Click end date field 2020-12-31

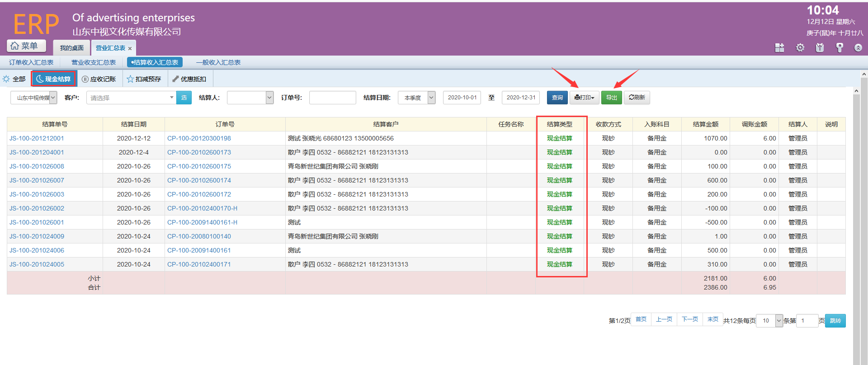click(x=521, y=98)
